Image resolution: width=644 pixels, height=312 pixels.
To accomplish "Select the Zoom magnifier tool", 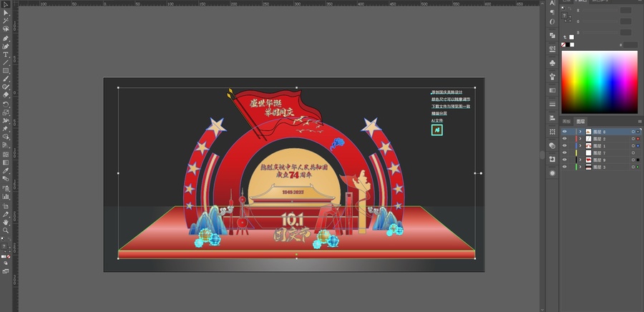I will point(6,230).
